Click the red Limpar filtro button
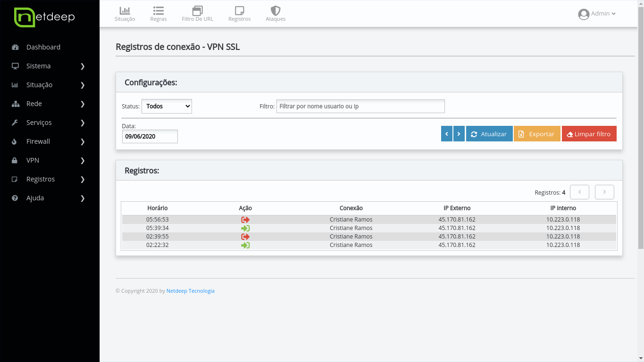Viewport: 644px width, 362px height. (x=589, y=134)
